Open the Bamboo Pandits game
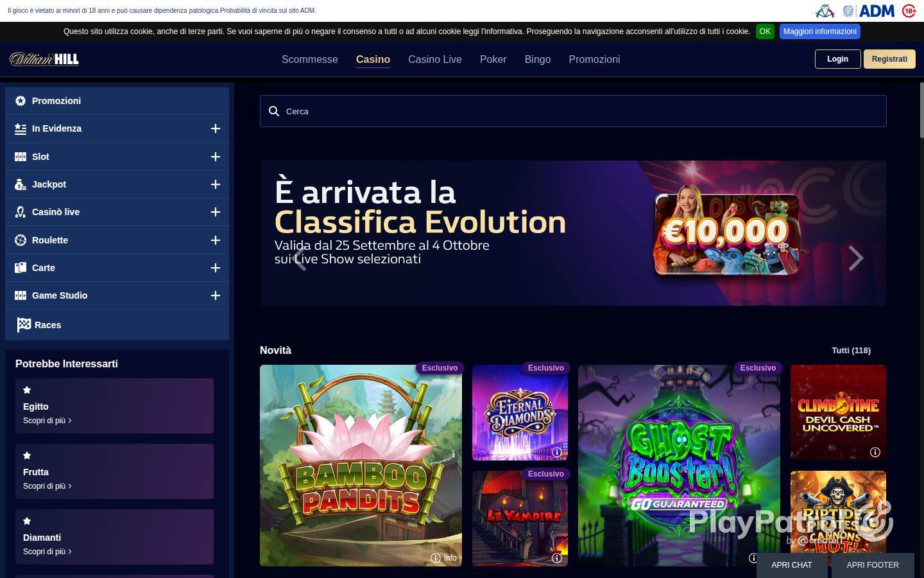 click(361, 466)
